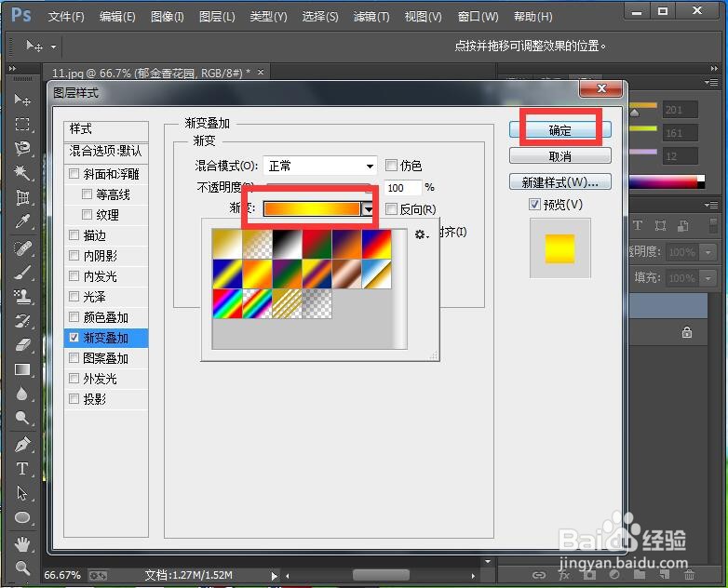Viewport: 728px width, 588px height.
Task: Enable the 描边 checkbox
Action: click(x=74, y=234)
